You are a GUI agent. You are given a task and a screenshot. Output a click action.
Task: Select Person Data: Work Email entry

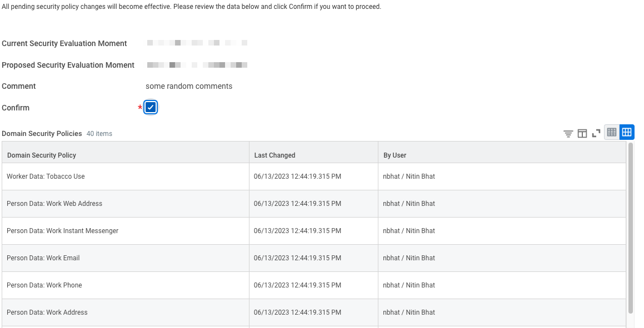click(x=43, y=258)
